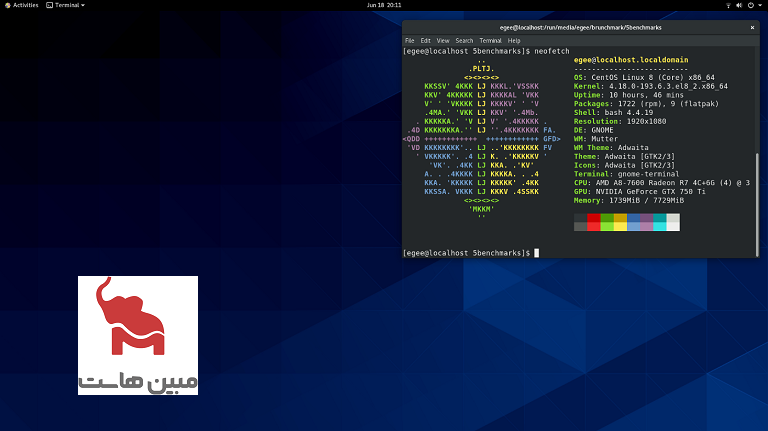Click the Resolution: 1920x1080 line

click(620, 121)
